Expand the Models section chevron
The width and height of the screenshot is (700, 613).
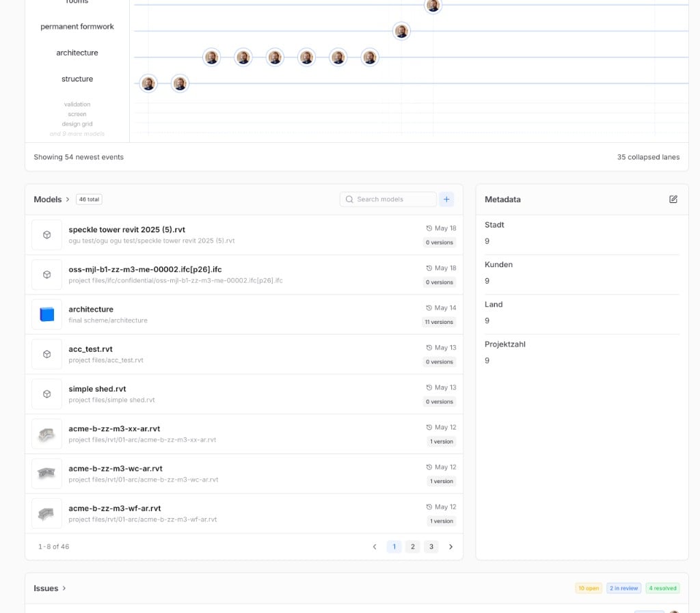coord(68,200)
